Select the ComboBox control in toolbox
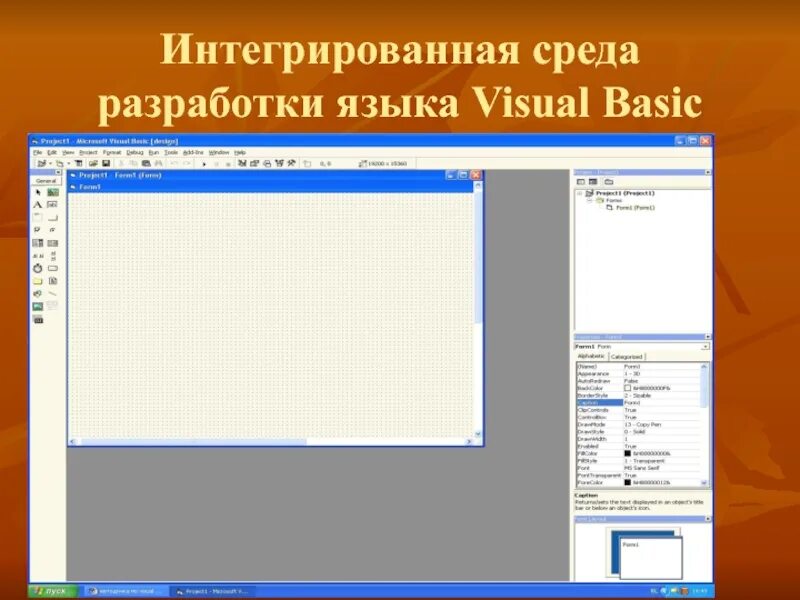This screenshot has height=600, width=800. click(38, 243)
